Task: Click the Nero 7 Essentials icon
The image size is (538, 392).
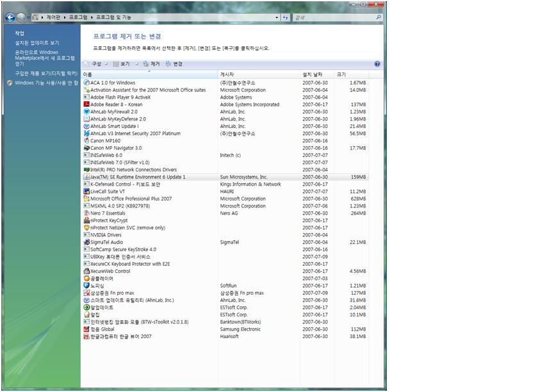Action: click(86, 213)
